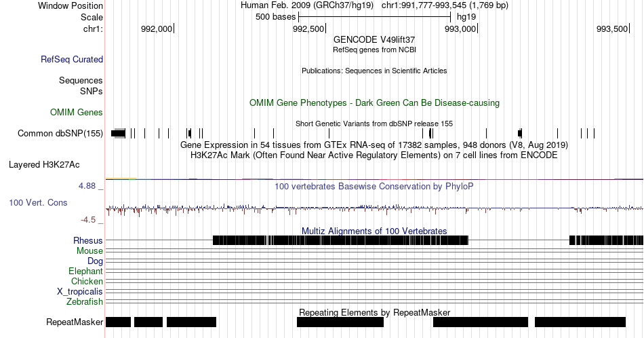Click the 992,500 ruler position
This screenshot has height=338, width=644.
309,29
